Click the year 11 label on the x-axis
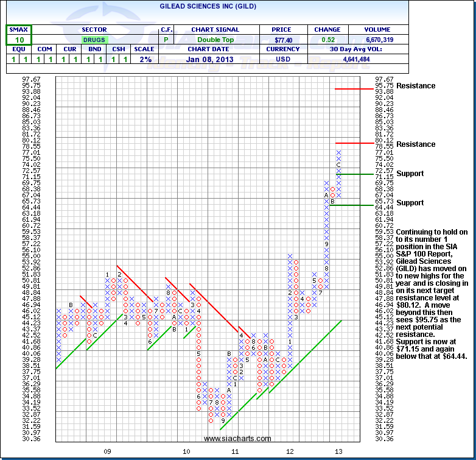This screenshot has height=460, width=476. [x=234, y=451]
